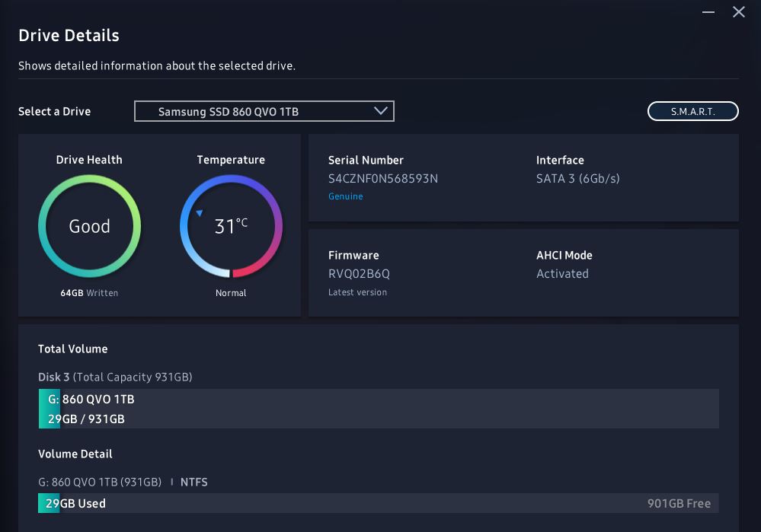Click the 29GB Used progress bar
The height and width of the screenshot is (532, 761).
coord(379,503)
